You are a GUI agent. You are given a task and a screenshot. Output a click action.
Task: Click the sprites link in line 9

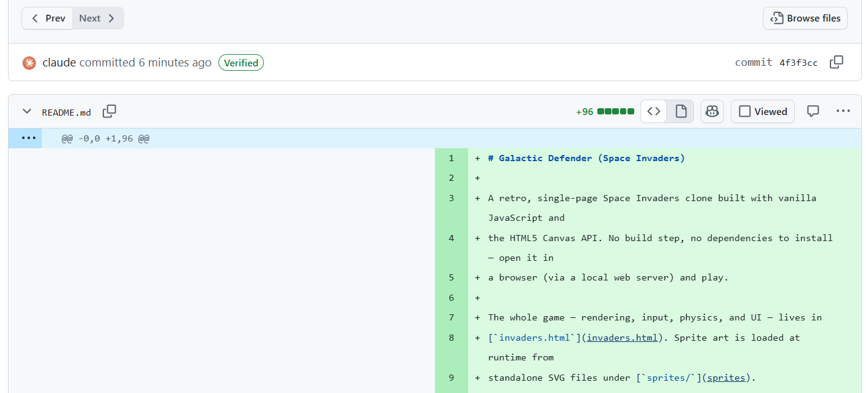[x=727, y=378]
